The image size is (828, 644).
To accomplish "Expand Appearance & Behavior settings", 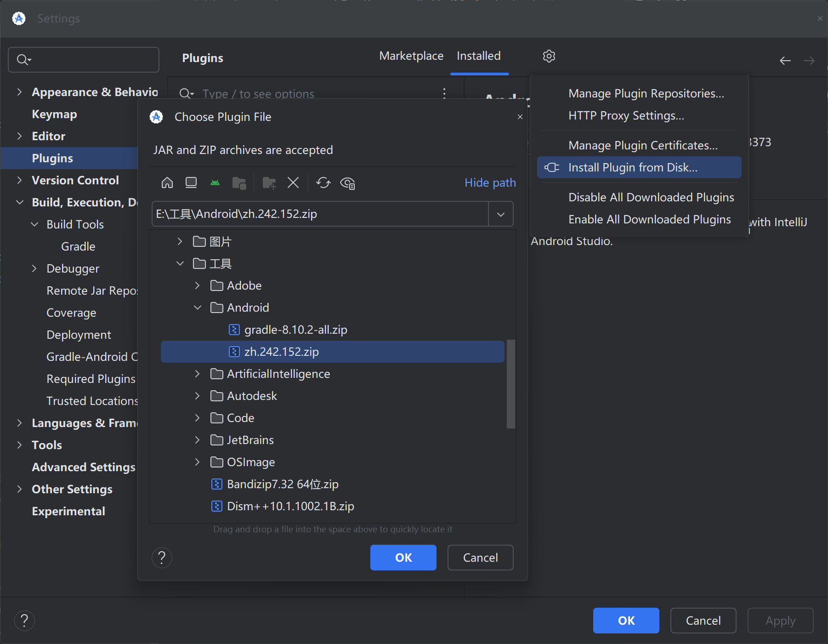I will (19, 92).
